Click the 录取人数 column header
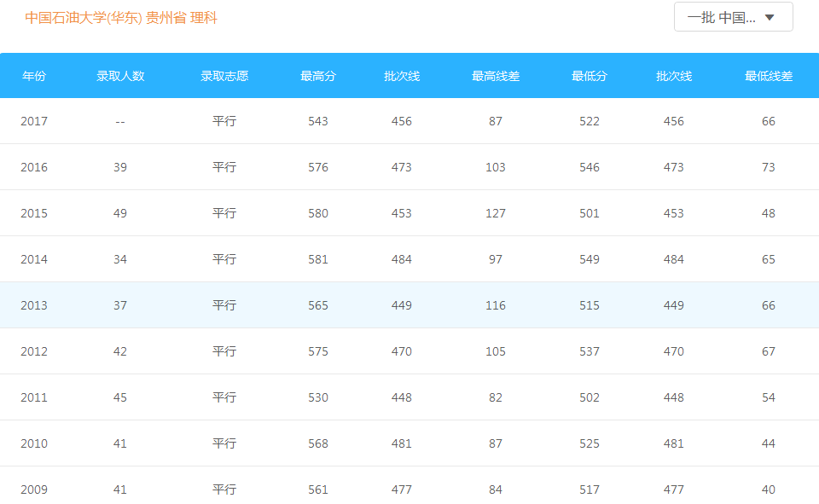The width and height of the screenshot is (819, 504). (x=120, y=76)
